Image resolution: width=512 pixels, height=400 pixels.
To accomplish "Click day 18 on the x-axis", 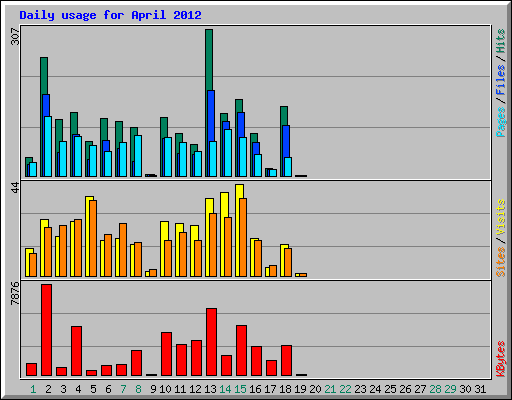I will (285, 389).
